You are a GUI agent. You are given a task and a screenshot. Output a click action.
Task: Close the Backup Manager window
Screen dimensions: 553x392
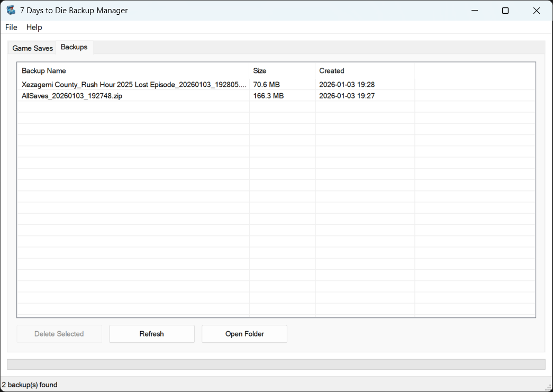[x=537, y=11]
